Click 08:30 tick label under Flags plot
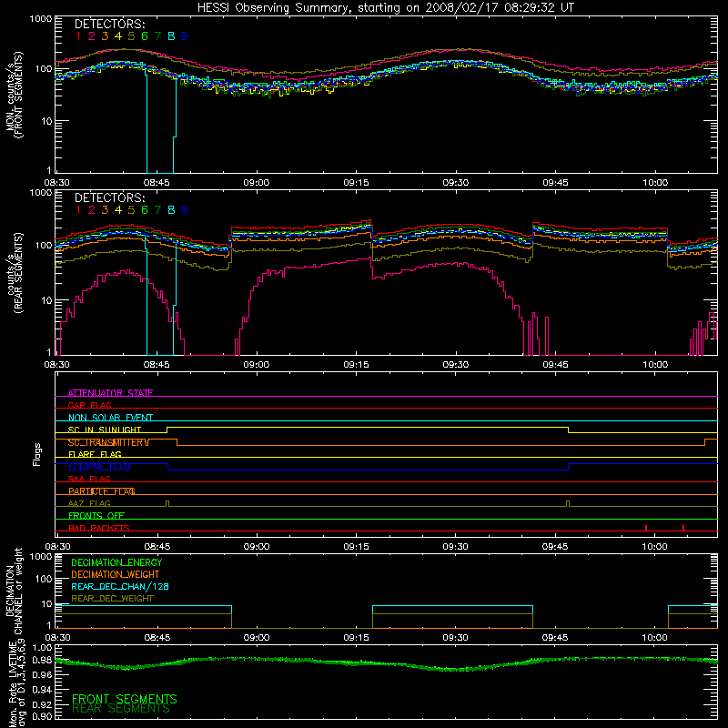Screen dimensions: 728x728 tap(57, 547)
